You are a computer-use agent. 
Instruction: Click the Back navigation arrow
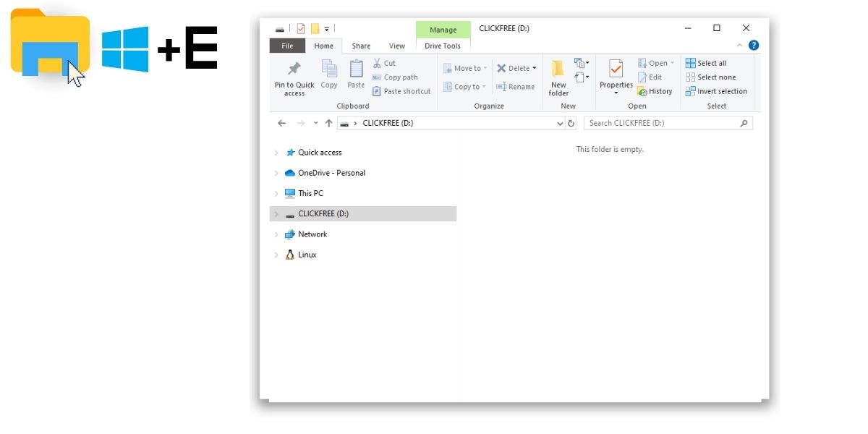click(282, 123)
